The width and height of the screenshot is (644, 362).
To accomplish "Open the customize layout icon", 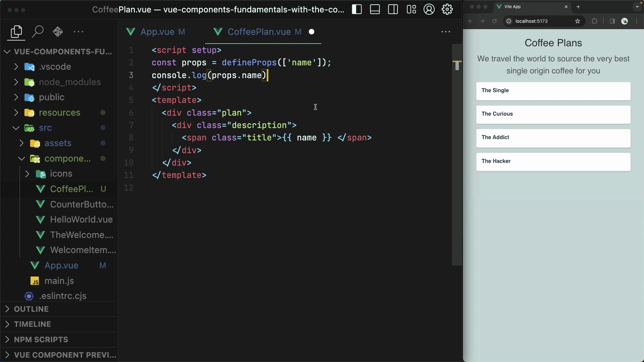I will click(x=411, y=9).
